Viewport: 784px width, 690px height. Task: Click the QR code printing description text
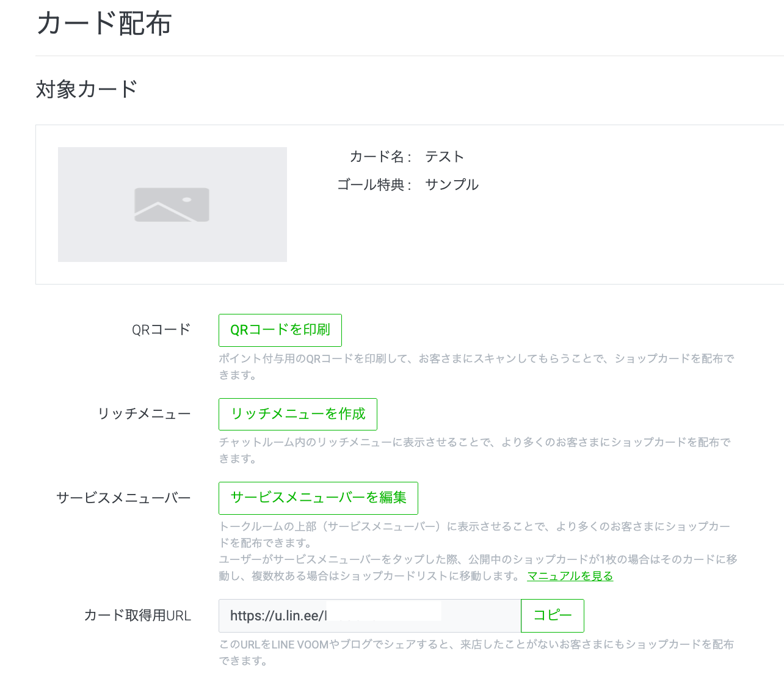(476, 359)
